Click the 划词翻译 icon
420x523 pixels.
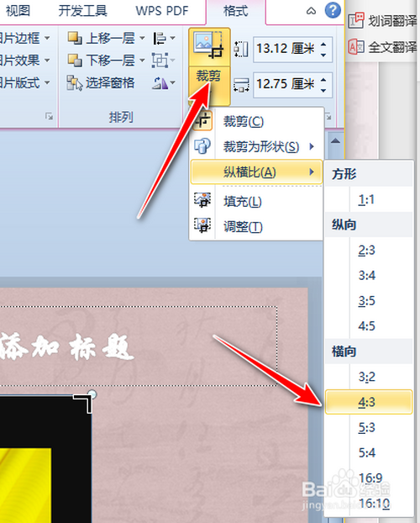coord(356,21)
